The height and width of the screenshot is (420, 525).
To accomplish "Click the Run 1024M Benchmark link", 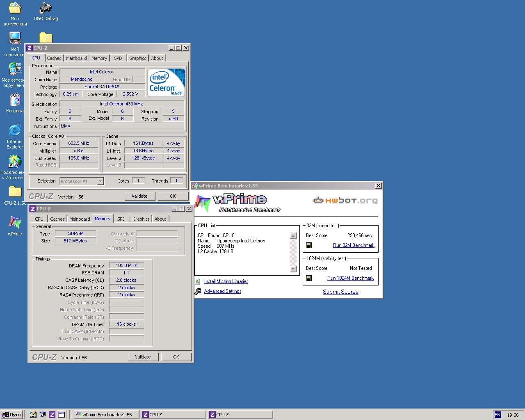I will 350,278.
